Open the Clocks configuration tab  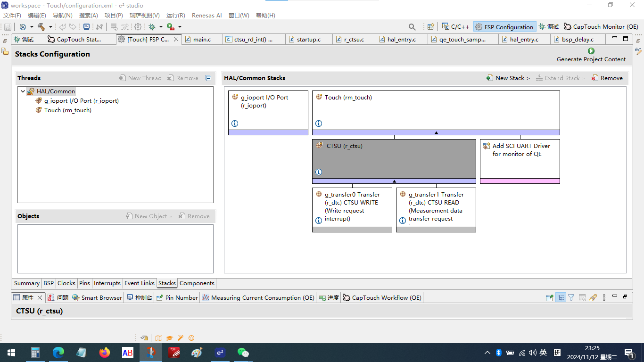66,283
